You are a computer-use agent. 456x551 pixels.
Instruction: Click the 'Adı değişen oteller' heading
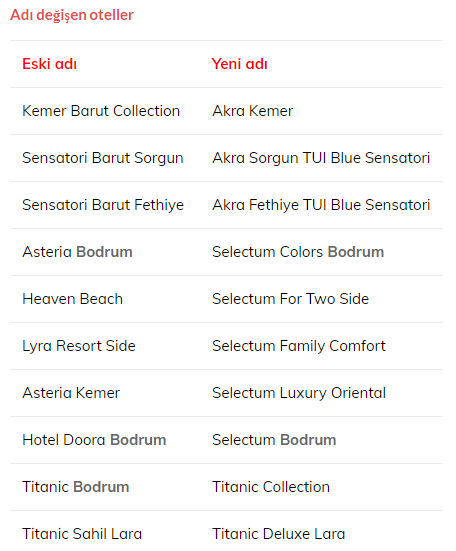click(72, 15)
